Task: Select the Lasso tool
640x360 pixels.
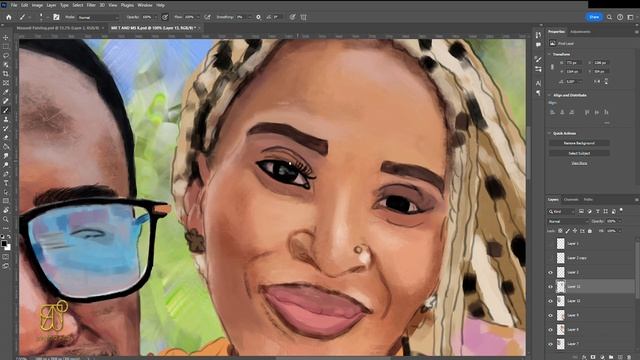Action: click(x=6, y=56)
